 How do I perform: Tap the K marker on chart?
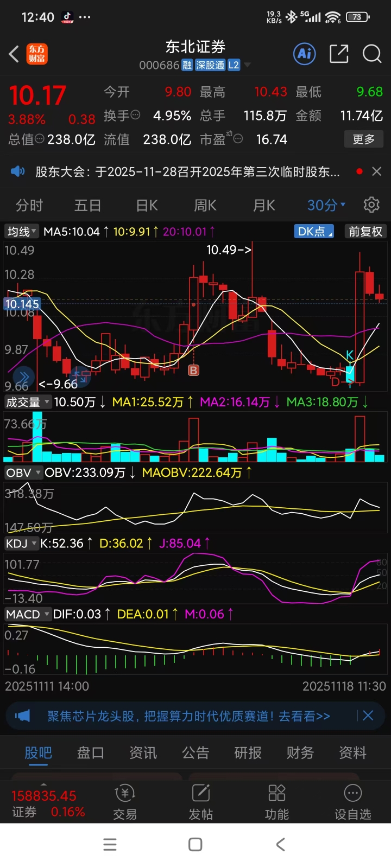coord(350,355)
